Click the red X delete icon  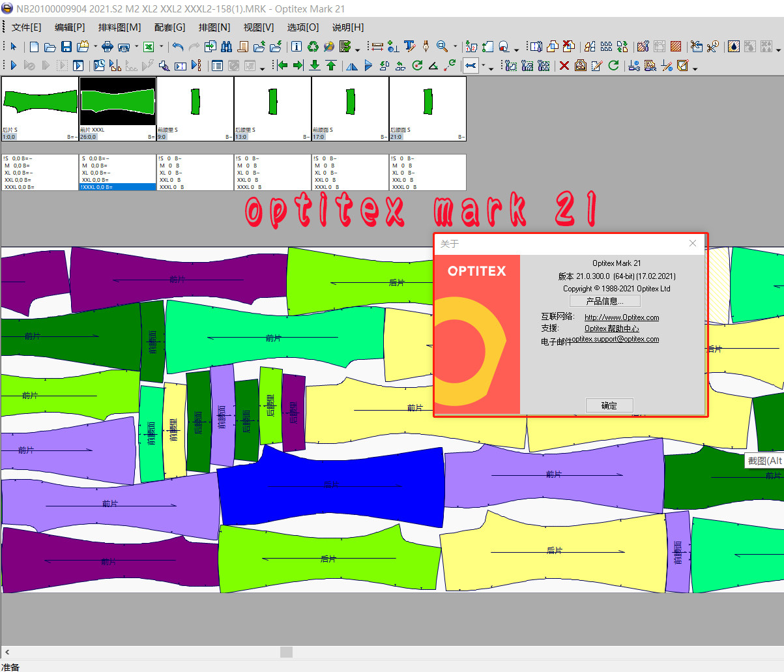(563, 65)
